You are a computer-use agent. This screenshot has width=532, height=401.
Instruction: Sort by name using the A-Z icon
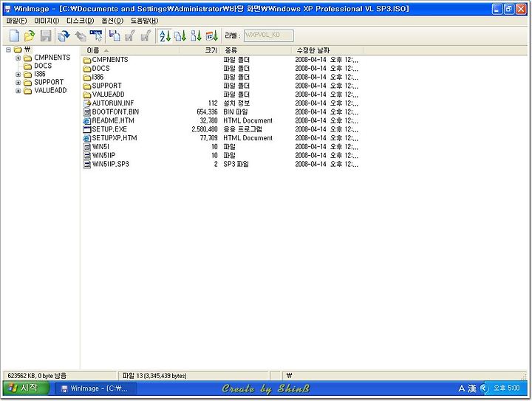165,35
